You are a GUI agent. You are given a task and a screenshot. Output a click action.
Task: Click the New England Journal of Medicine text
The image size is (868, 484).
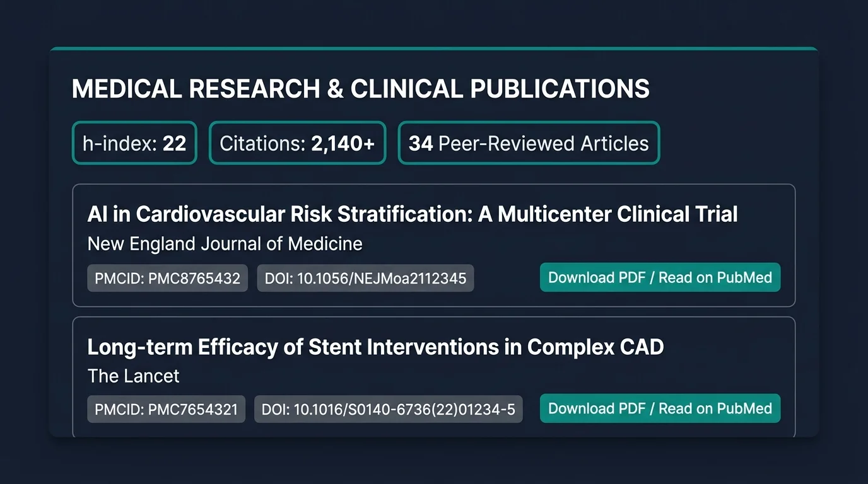225,244
